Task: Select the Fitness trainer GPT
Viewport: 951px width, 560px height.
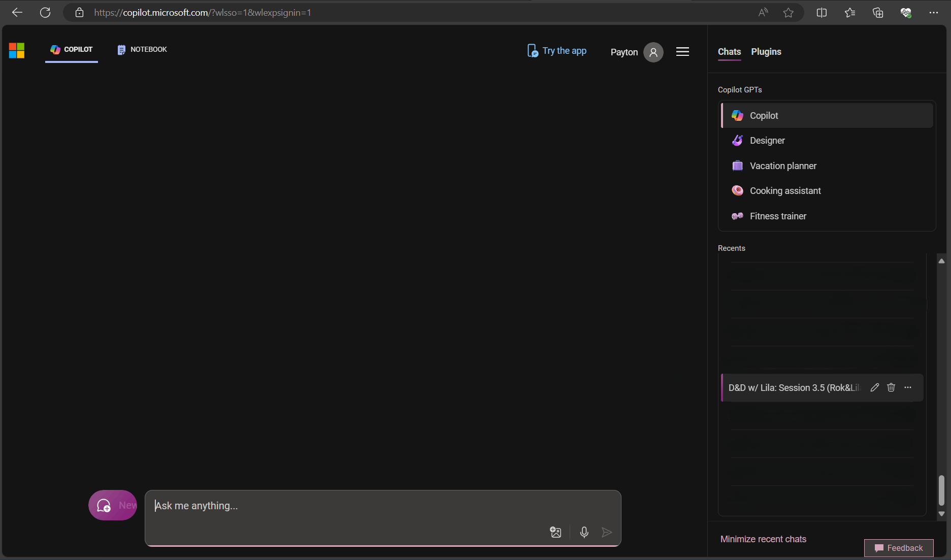Action: click(x=827, y=216)
